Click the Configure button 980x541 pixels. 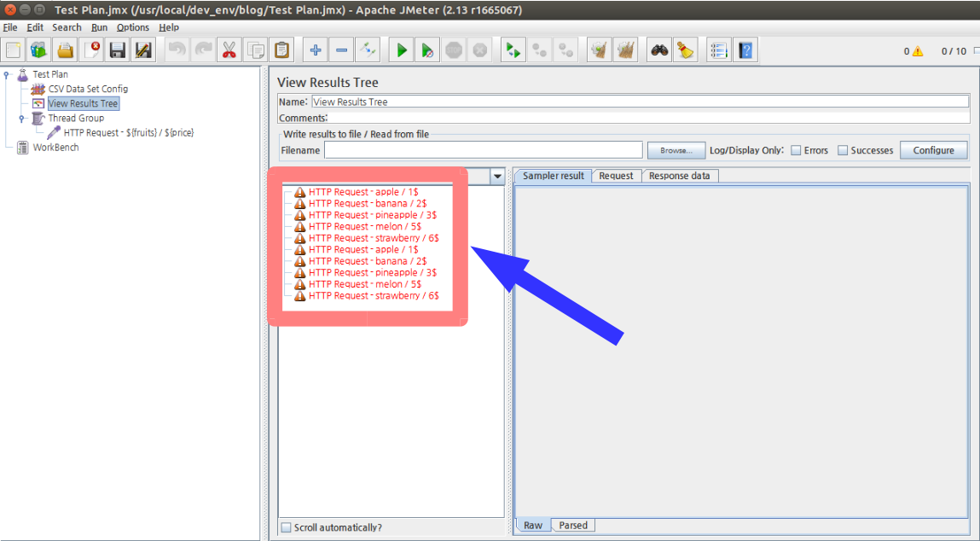pyautogui.click(x=934, y=150)
